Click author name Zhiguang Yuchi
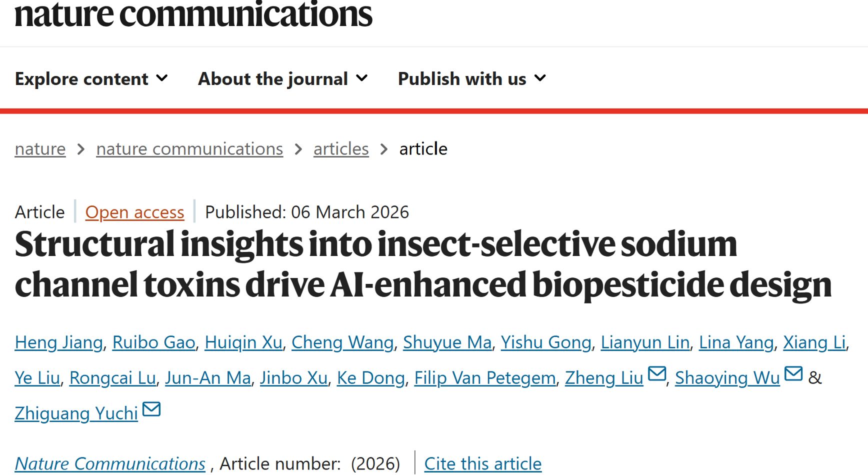Image resolution: width=868 pixels, height=475 pixels. (x=76, y=413)
